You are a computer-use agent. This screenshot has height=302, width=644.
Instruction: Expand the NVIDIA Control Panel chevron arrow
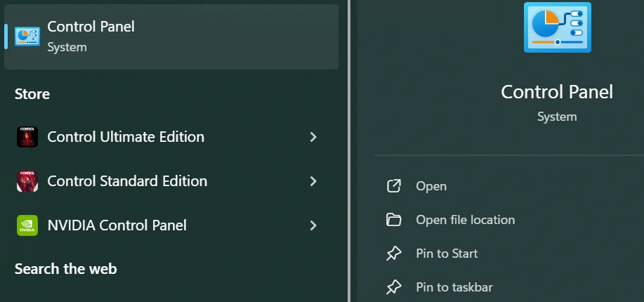(x=313, y=225)
